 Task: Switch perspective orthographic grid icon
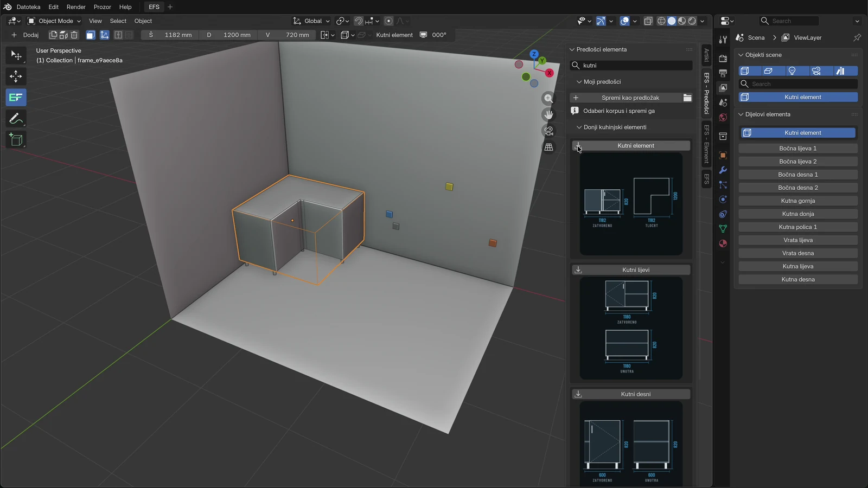pyautogui.click(x=549, y=147)
